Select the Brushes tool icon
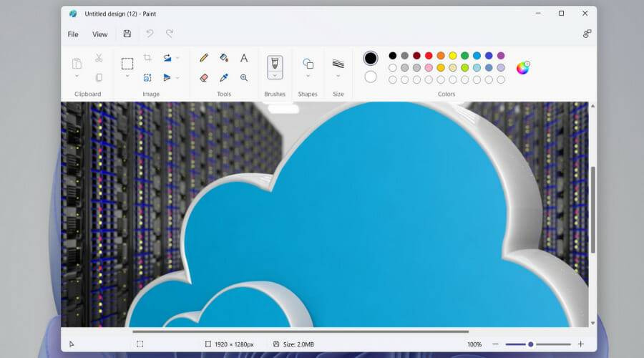Screen dimensions: 644x358 [275, 64]
